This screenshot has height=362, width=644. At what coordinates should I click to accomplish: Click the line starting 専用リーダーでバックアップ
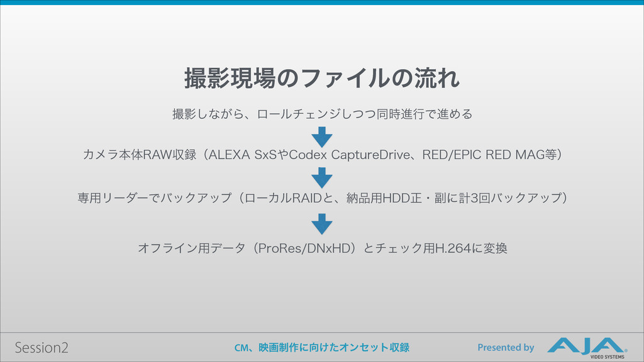322,198
